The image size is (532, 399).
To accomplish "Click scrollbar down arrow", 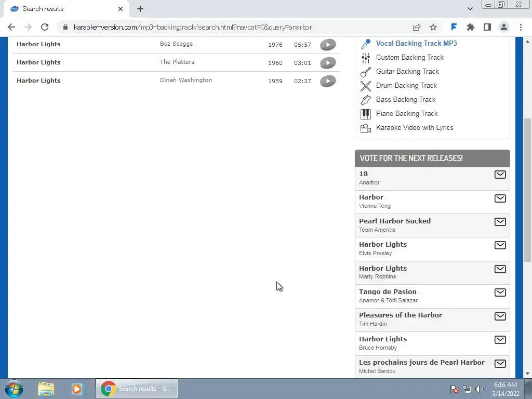I will pos(528,374).
